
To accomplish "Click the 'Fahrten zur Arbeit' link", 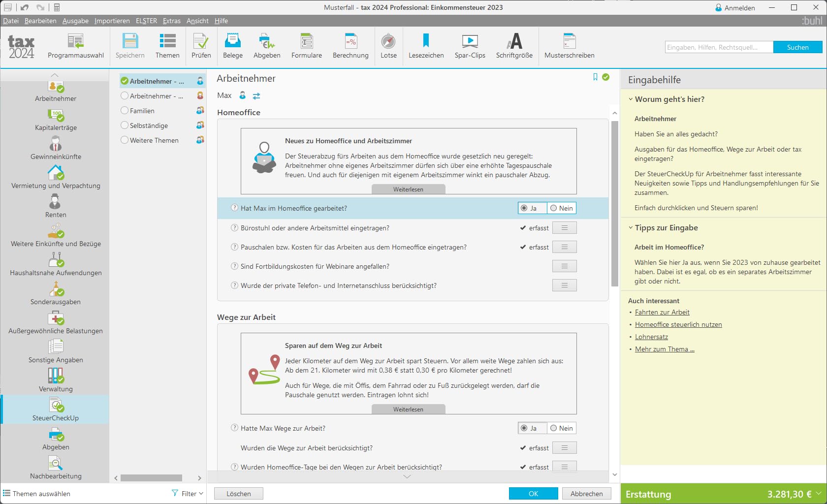I will (662, 312).
